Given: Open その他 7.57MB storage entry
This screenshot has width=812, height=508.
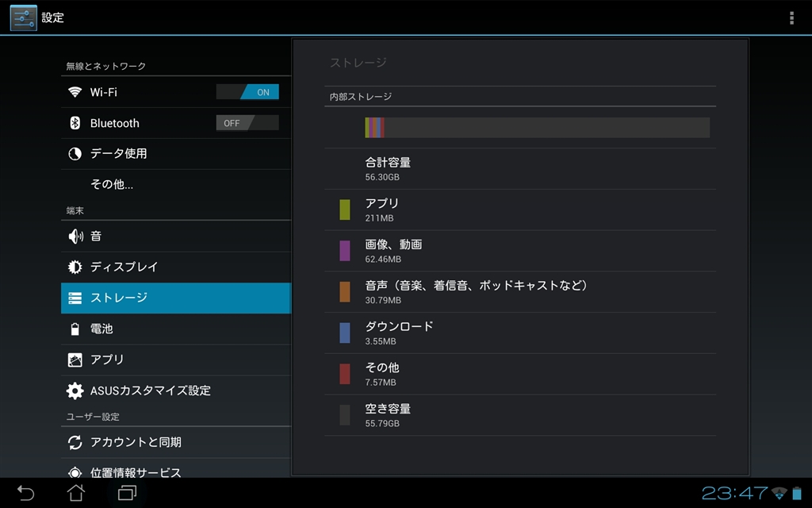Looking at the screenshot, I should coord(520,375).
